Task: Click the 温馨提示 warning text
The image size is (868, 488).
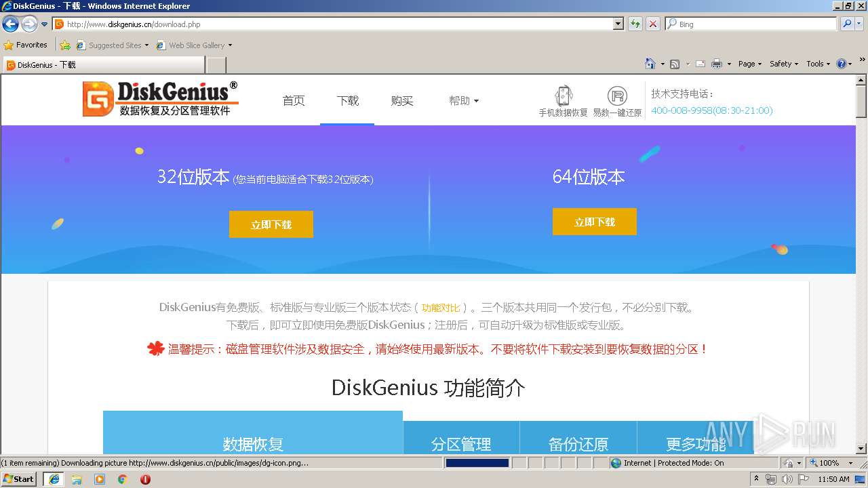Action: pyautogui.click(x=438, y=349)
